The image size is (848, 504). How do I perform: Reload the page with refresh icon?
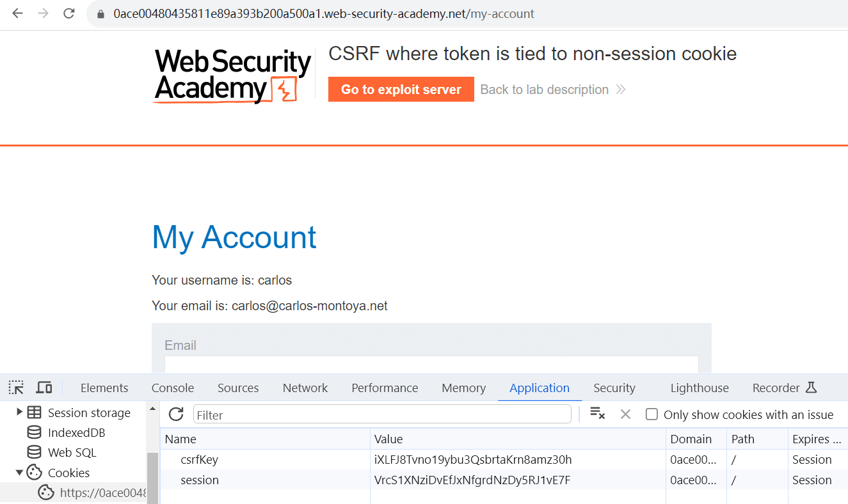click(69, 13)
